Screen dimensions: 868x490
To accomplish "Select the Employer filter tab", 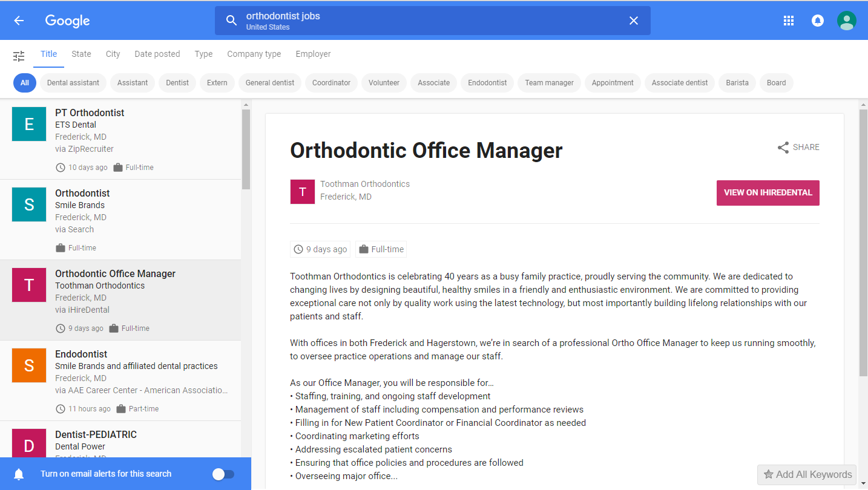I will (313, 54).
